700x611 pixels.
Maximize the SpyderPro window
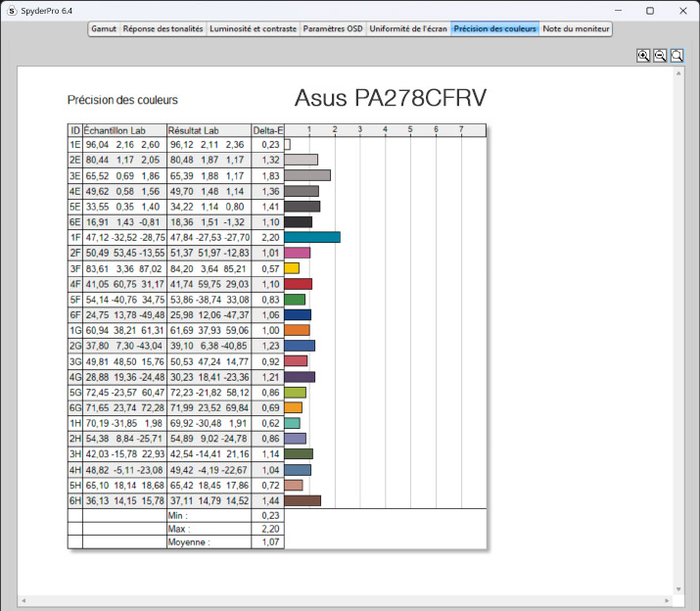point(650,11)
